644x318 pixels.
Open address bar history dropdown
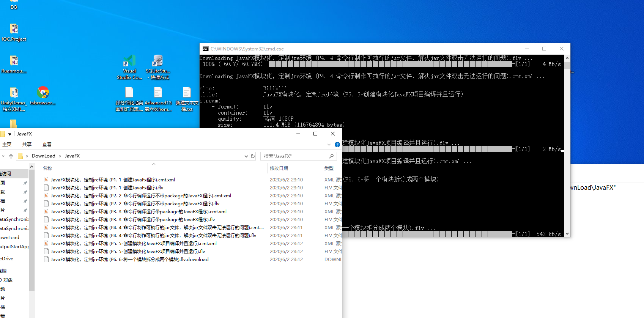pos(246,156)
